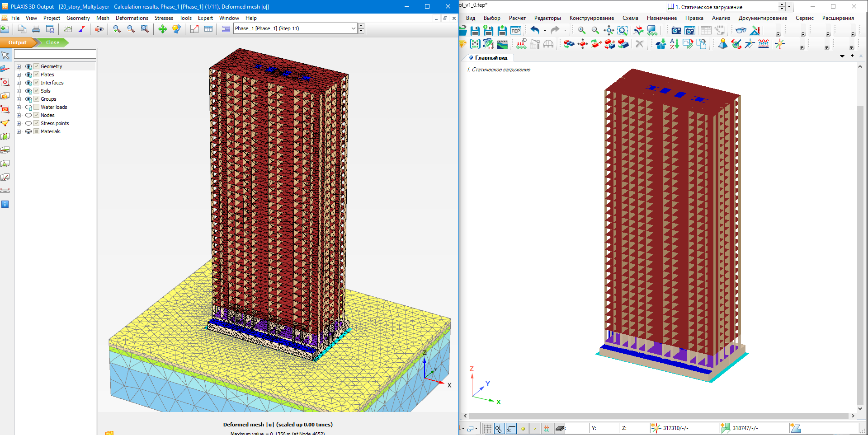Expand the Geometry tree node

19,66
